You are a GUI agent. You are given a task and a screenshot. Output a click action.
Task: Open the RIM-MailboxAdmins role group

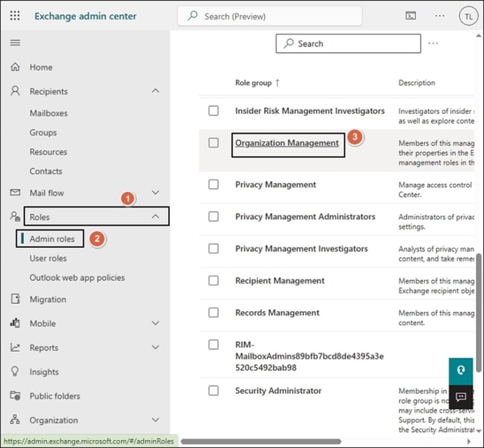pos(309,356)
